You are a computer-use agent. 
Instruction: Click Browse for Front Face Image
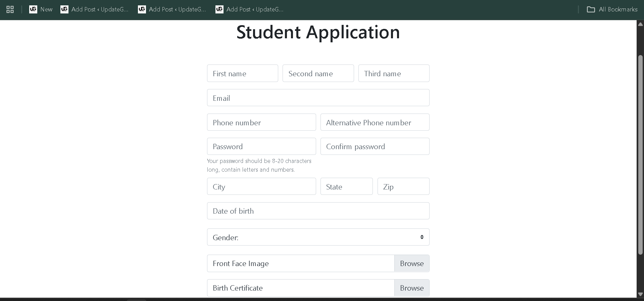coord(411,263)
